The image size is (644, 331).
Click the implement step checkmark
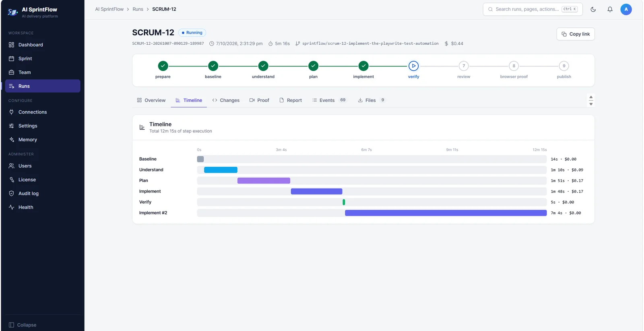coord(363,66)
